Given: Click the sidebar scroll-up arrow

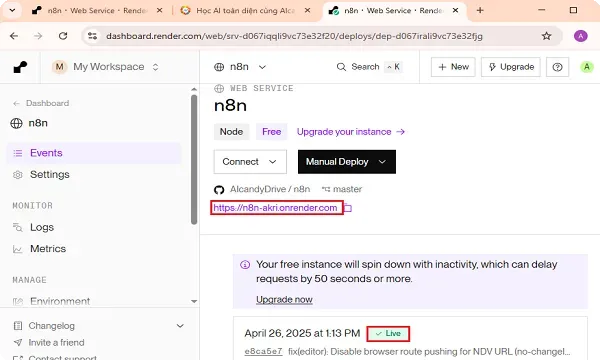Looking at the screenshot, I should 194,89.
